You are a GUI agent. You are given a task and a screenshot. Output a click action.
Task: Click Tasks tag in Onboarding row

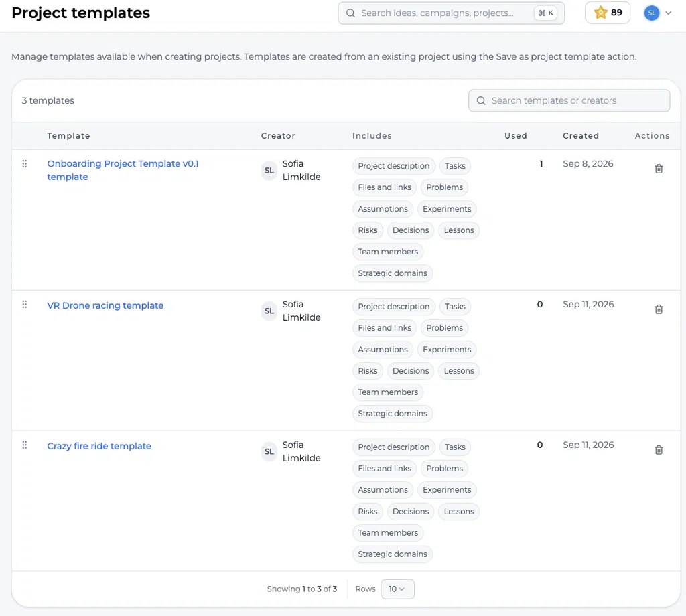coord(455,166)
